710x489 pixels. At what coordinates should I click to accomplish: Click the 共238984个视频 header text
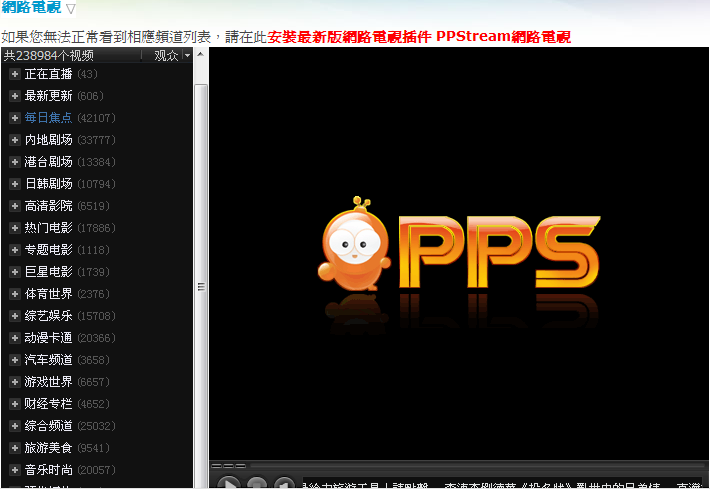[48, 55]
